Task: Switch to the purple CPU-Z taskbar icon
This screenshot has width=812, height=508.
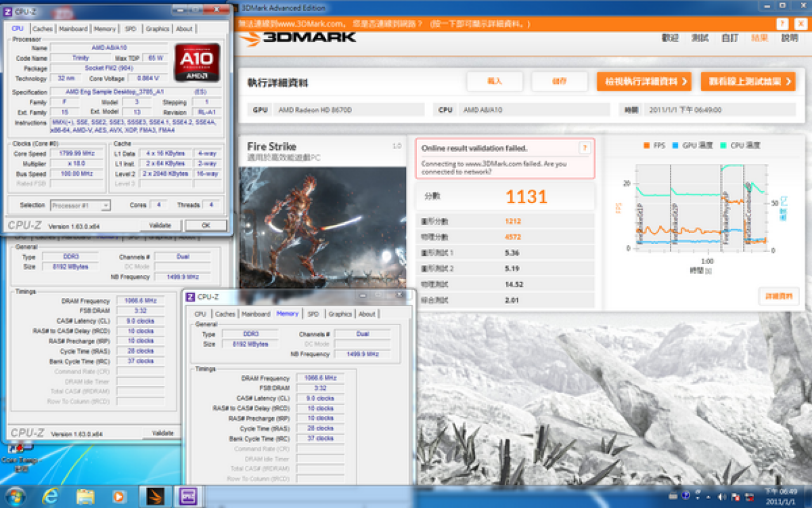Action: click(x=188, y=496)
